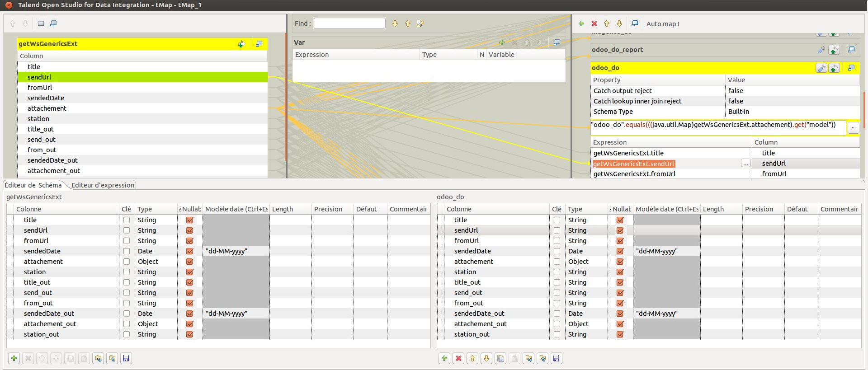
Task: Select the station row in getWsGenericsExt input table
Action: (142, 119)
